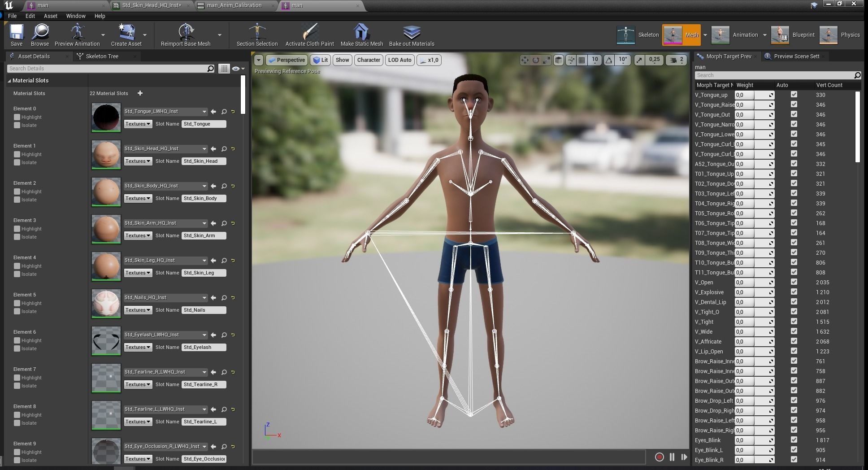Click the LOD Auto button
Viewport: 868px width, 470px height.
pos(399,60)
